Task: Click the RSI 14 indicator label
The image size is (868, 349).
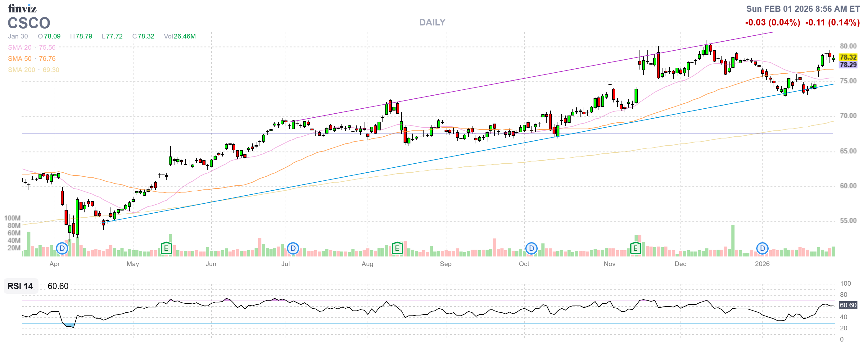Action: pyautogui.click(x=20, y=286)
